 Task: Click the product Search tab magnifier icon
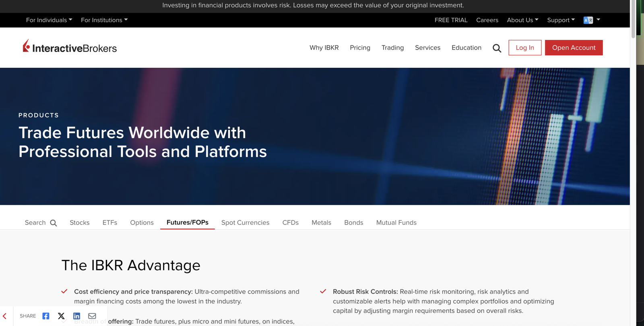coord(54,223)
